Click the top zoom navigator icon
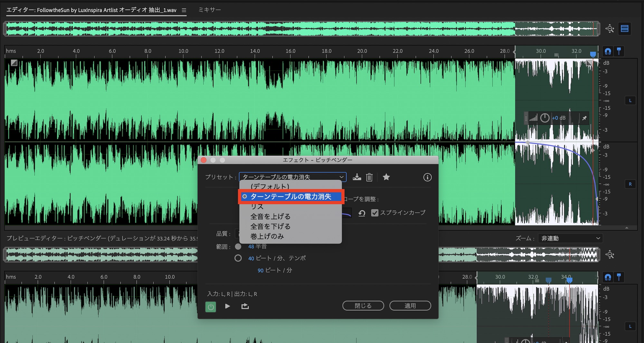This screenshot has height=343, width=644. click(x=610, y=29)
